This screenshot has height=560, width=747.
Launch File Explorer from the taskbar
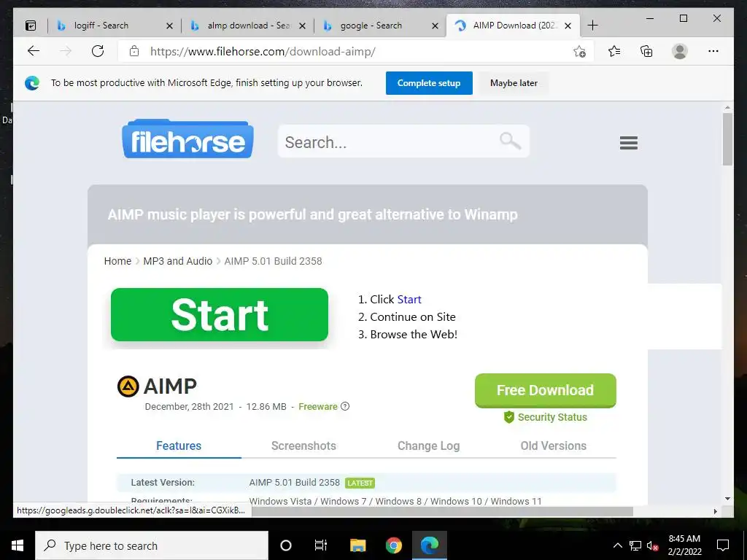pyautogui.click(x=357, y=545)
